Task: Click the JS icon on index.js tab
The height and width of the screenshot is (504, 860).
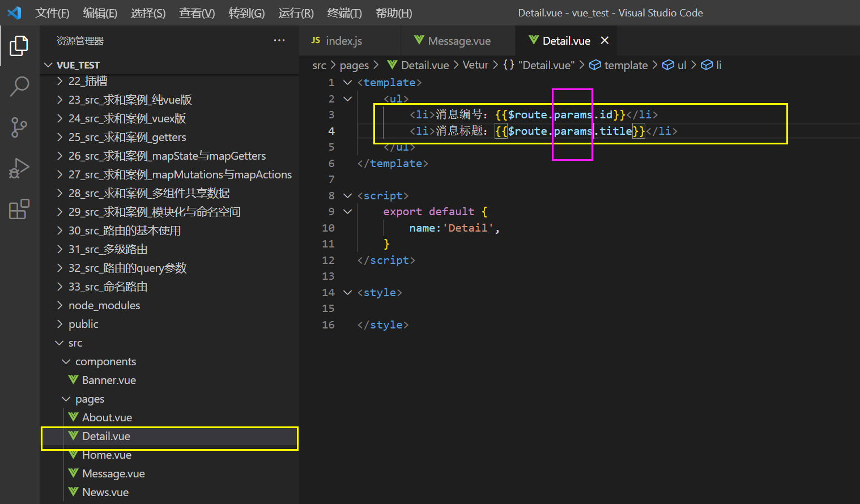Action: [x=316, y=40]
